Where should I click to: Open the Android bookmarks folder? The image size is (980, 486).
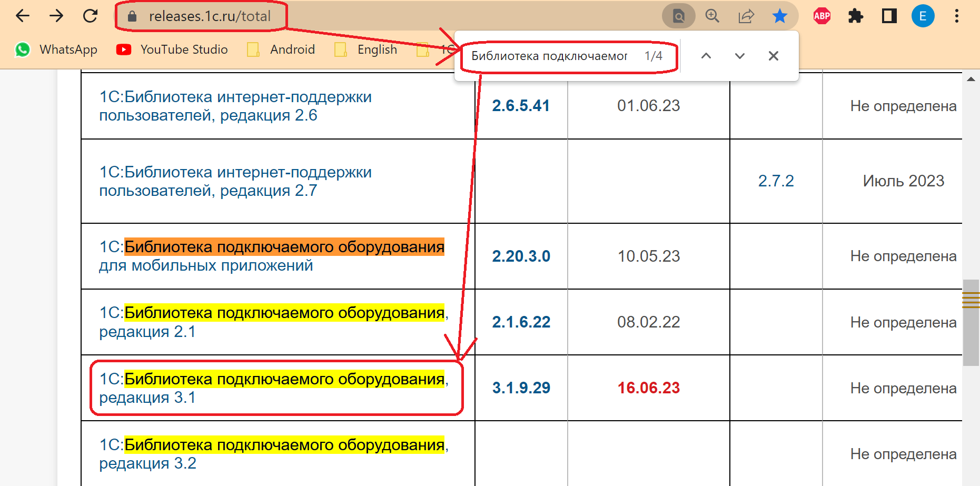[x=281, y=49]
